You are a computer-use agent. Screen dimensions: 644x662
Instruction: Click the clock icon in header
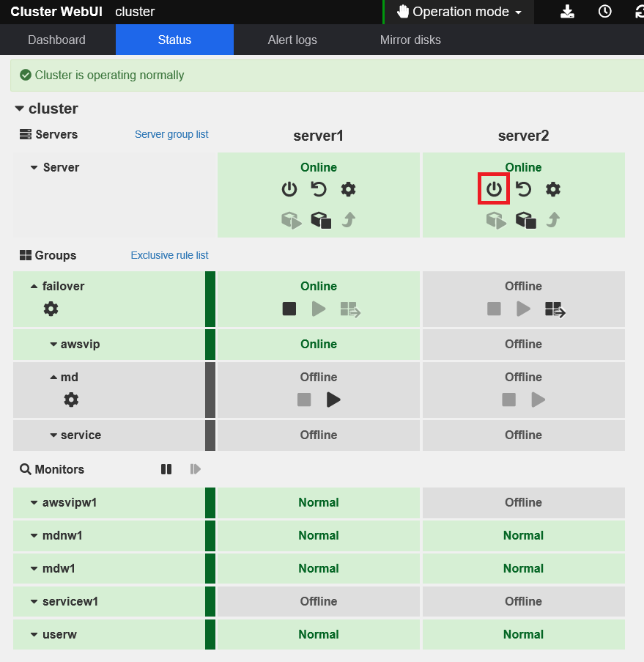click(x=604, y=12)
